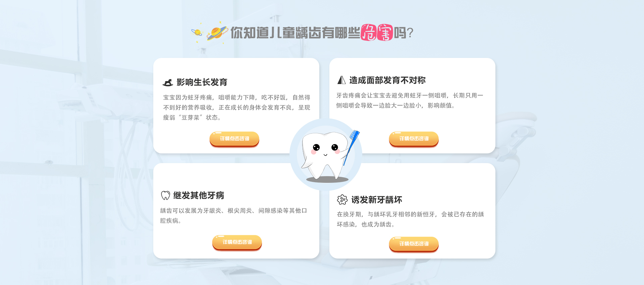Viewport: 644px width, 285px height.
Task: Select the 继发其他牙病 heading
Action: click(x=199, y=195)
